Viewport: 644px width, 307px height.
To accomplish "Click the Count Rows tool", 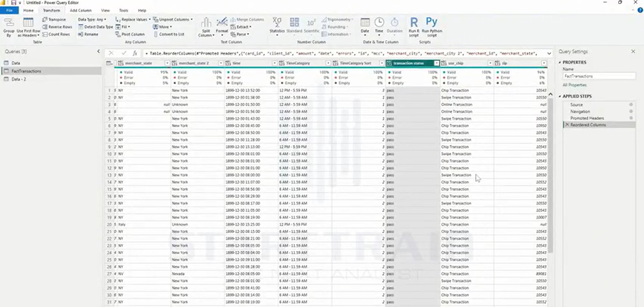I will click(x=56, y=34).
